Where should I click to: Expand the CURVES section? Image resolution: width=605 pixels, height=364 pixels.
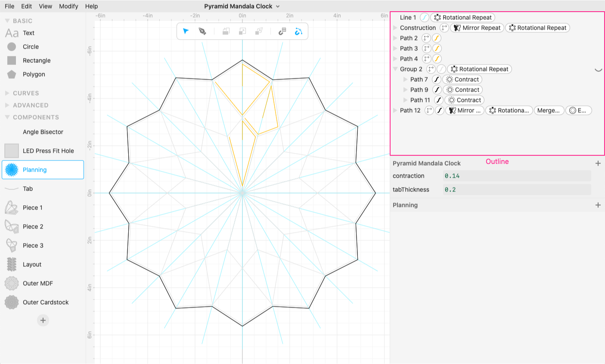(x=7, y=93)
